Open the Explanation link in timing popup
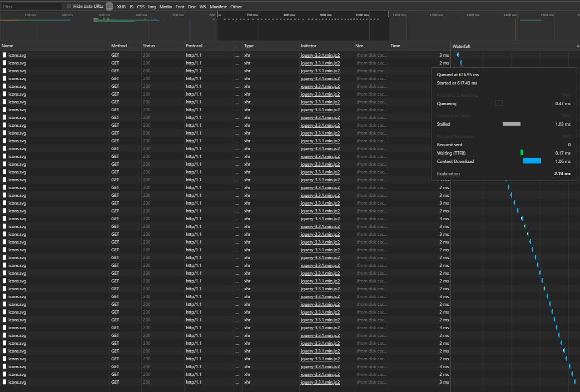Image resolution: width=580 pixels, height=392 pixels. click(448, 174)
